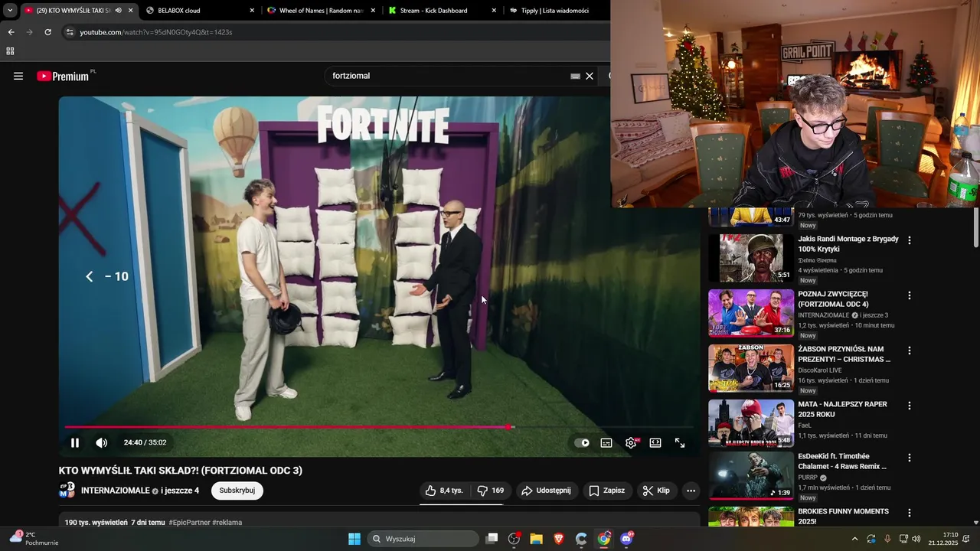Open options menu for MATA NAJLEPSZY RAPER video
This screenshot has width=980, height=551.
click(910, 406)
